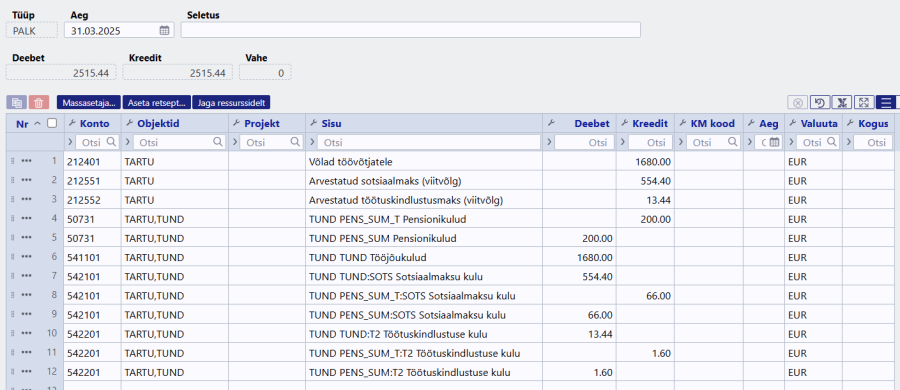Open three-dot menu of row 1

click(26, 161)
